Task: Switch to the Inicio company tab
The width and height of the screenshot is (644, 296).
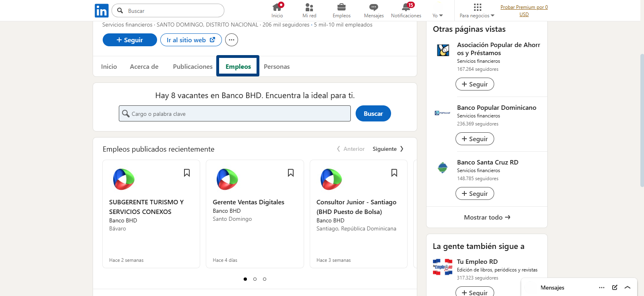Action: point(109,66)
